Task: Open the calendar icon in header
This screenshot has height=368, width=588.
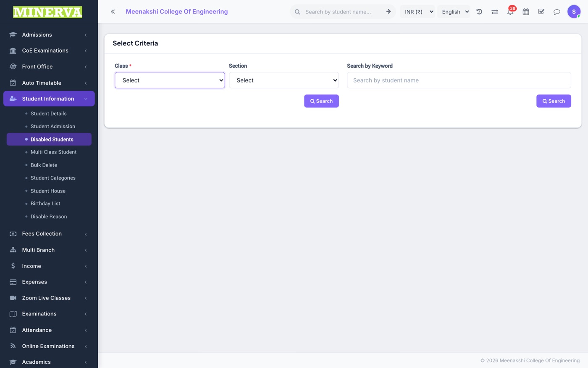Action: (x=526, y=12)
